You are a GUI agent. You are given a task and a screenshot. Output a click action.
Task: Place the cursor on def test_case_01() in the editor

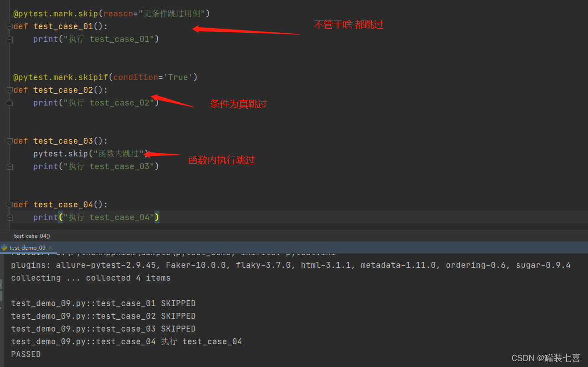pos(61,26)
